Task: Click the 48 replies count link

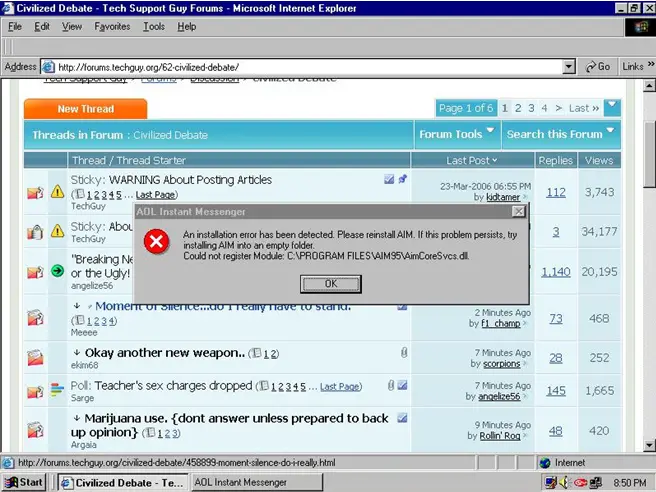Action: (556, 431)
